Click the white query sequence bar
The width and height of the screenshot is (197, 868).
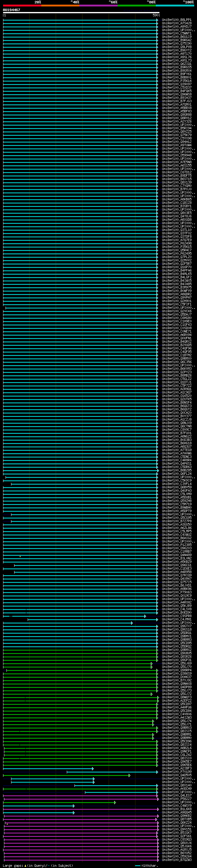point(81,12)
